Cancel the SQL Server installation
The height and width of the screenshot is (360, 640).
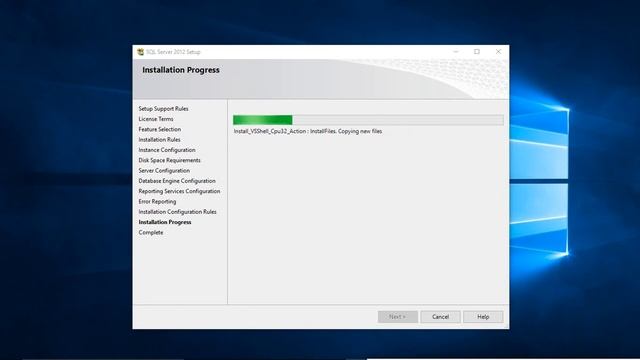click(440, 317)
